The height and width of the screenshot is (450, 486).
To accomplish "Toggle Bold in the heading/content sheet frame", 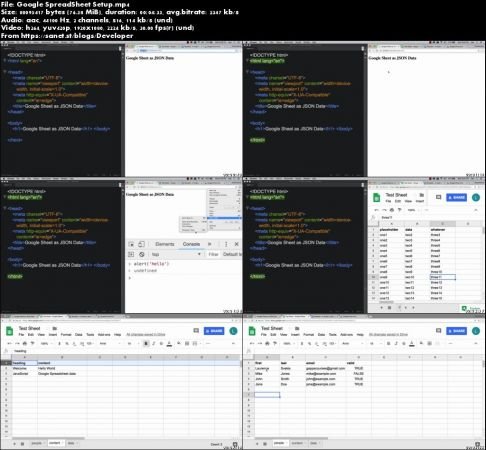I will click(146, 343).
